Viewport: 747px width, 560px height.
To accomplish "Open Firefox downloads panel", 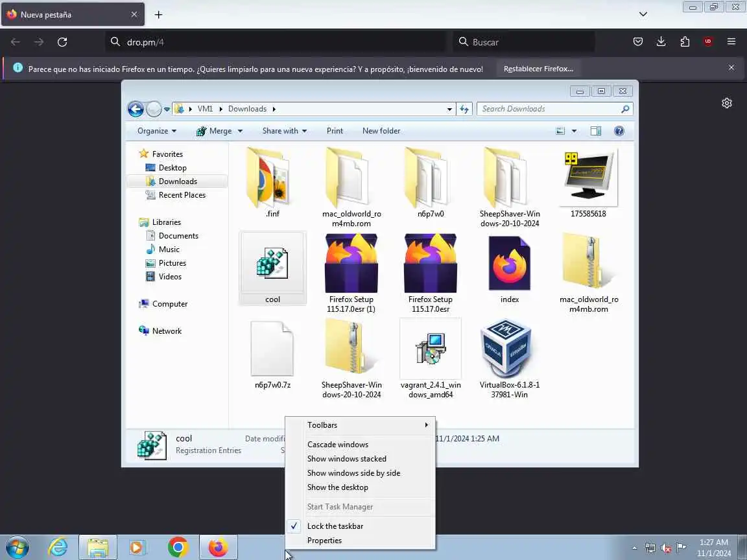I will click(661, 42).
